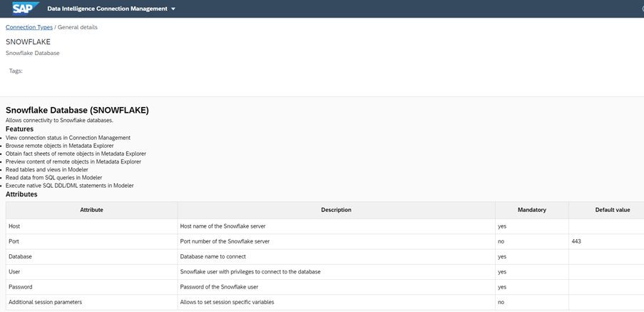The width and height of the screenshot is (644, 312).
Task: Click the 443 default port value
Action: pos(576,241)
